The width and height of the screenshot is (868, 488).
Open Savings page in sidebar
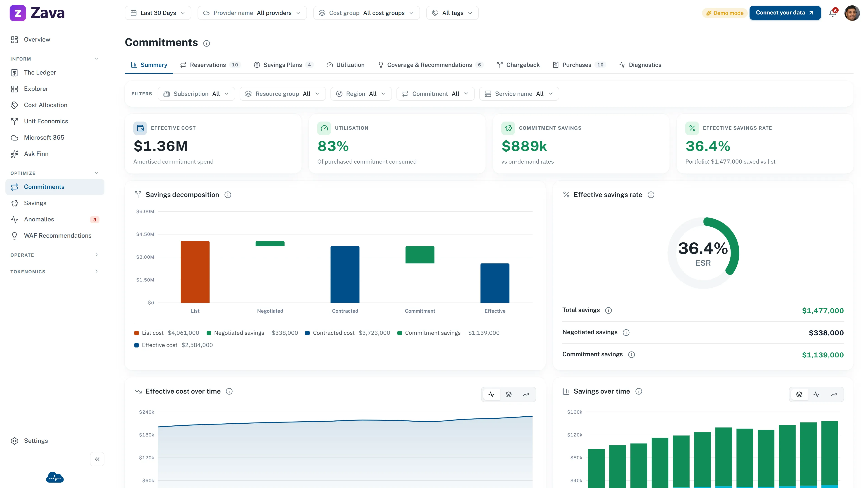[x=55, y=203]
